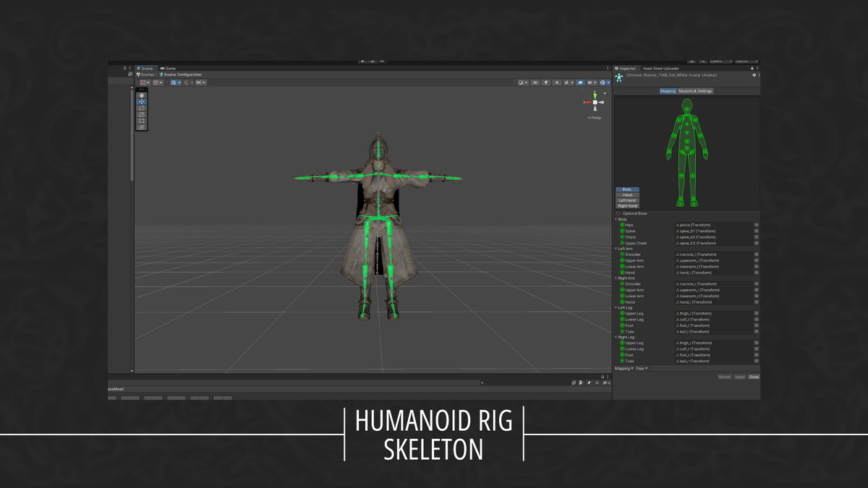Toggle Persp projection under orientation gizmo
868x488 pixels.
tap(595, 117)
